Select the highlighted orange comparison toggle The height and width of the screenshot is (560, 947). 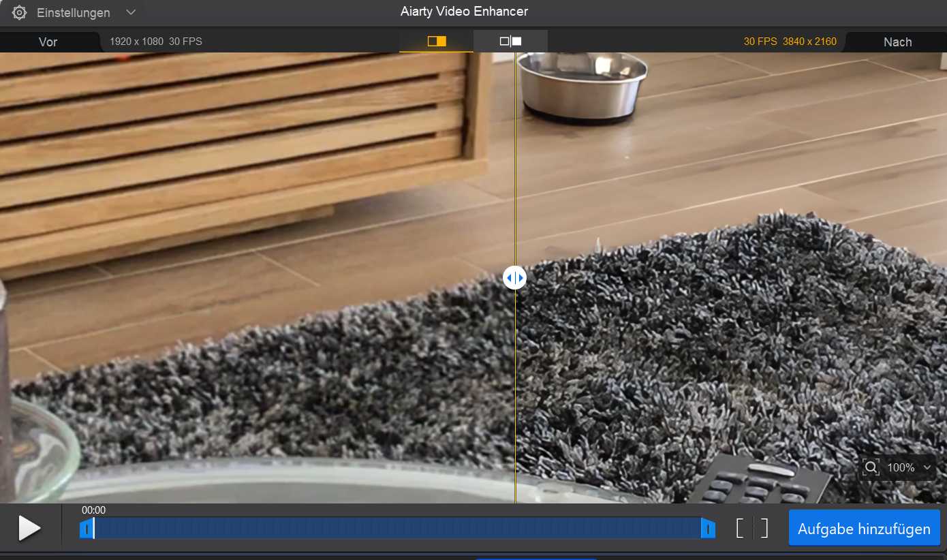pyautogui.click(x=436, y=41)
